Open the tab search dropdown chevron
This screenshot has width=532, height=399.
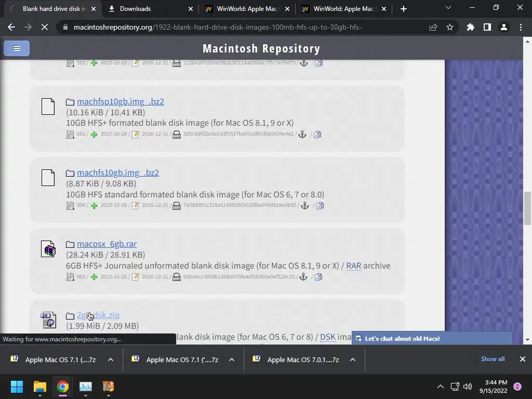tap(448, 7)
